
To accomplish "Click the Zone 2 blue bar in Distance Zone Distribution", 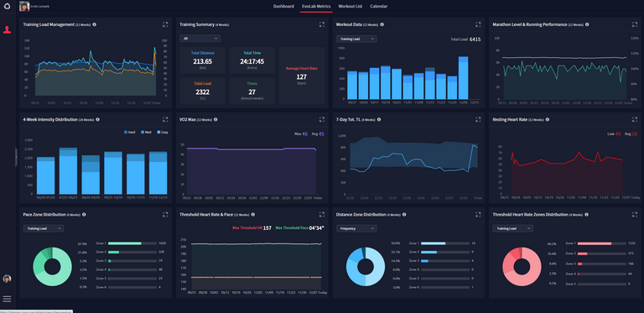I will click(x=445, y=252).
